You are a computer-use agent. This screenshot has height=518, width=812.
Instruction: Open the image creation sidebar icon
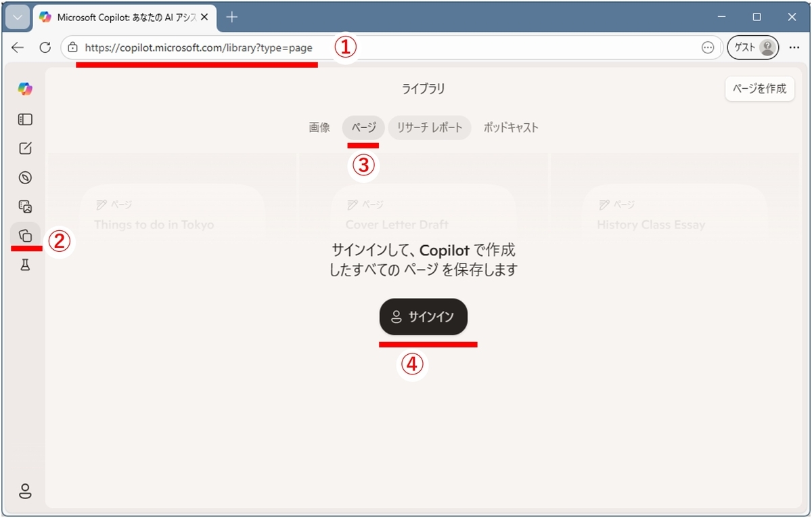25,207
